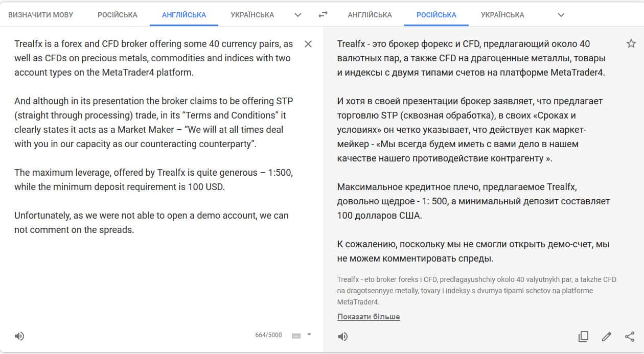Set target language to АНГЛІЙСЬКА
This screenshot has width=644, height=354.
tap(370, 15)
